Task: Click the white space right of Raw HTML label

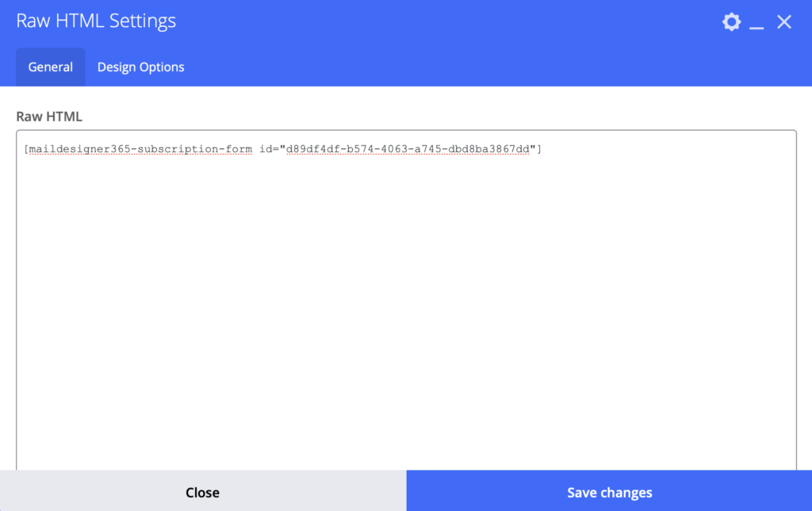Action: pos(440,117)
